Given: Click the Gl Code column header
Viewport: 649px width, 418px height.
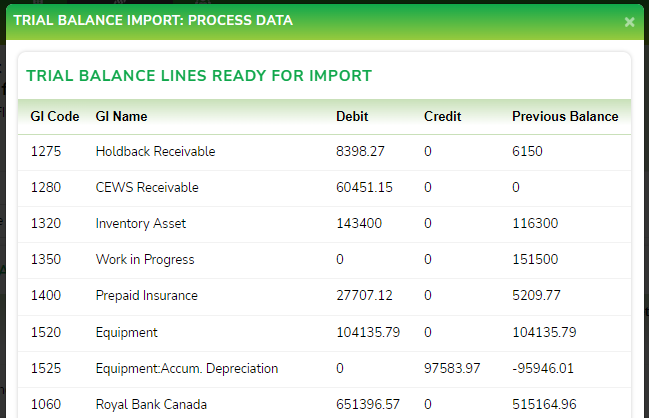Looking at the screenshot, I should (x=55, y=116).
